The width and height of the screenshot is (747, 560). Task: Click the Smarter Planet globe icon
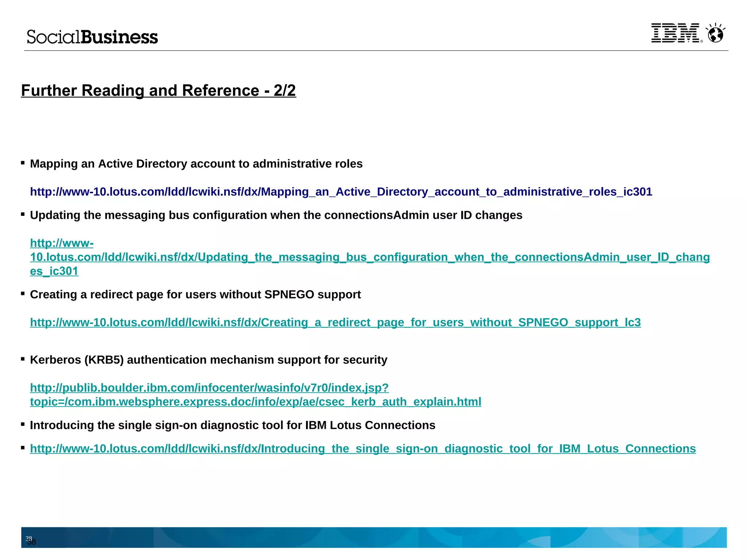[715, 33]
